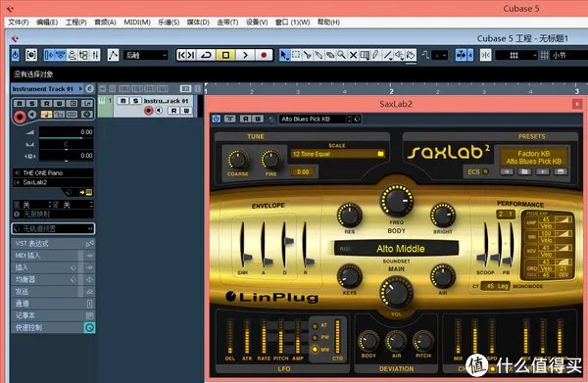This screenshot has width=588, height=383.
Task: Open the MIDI(M) menu
Action: point(137,23)
